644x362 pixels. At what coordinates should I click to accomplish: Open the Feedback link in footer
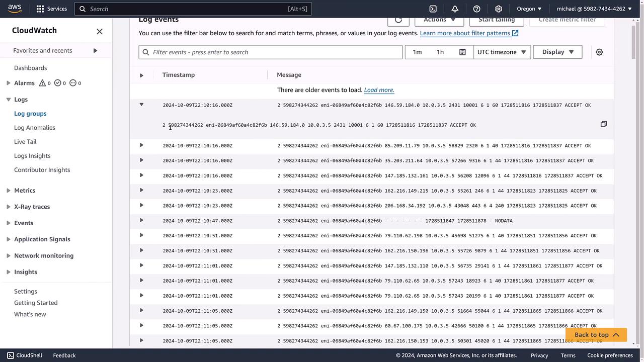coord(64,355)
